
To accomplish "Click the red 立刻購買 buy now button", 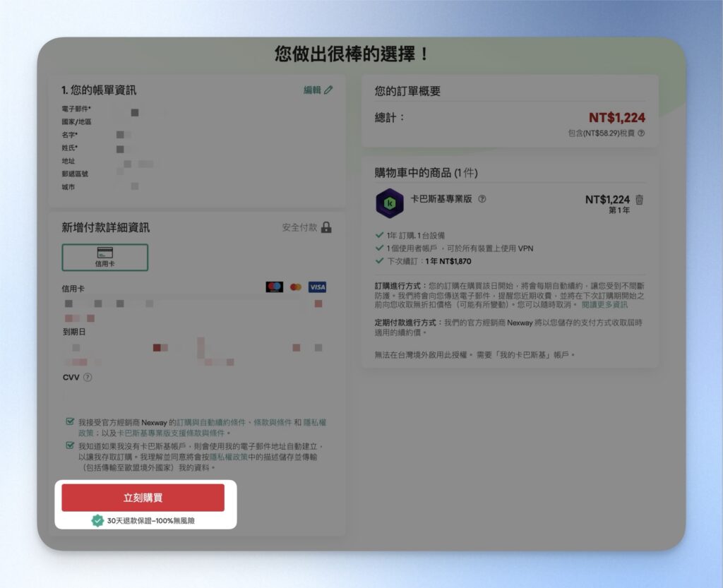I will 143,498.
